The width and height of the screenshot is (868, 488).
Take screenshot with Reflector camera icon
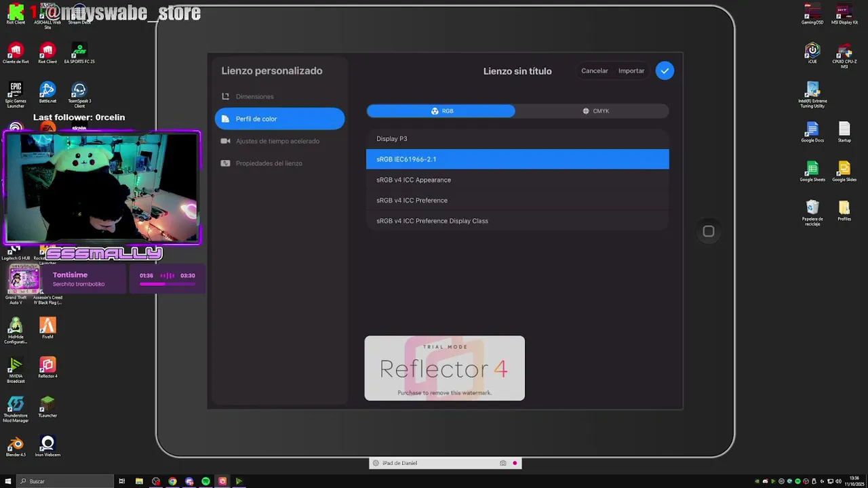click(x=502, y=463)
